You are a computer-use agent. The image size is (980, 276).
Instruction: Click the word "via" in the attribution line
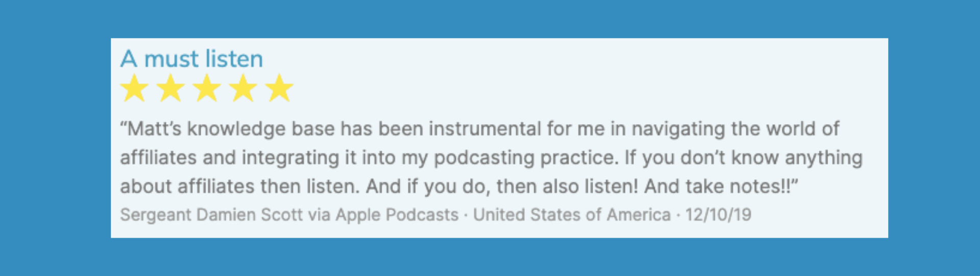coord(319,215)
